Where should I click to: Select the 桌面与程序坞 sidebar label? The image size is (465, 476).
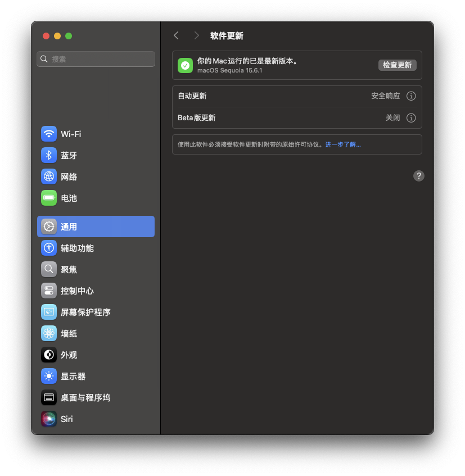85,398
